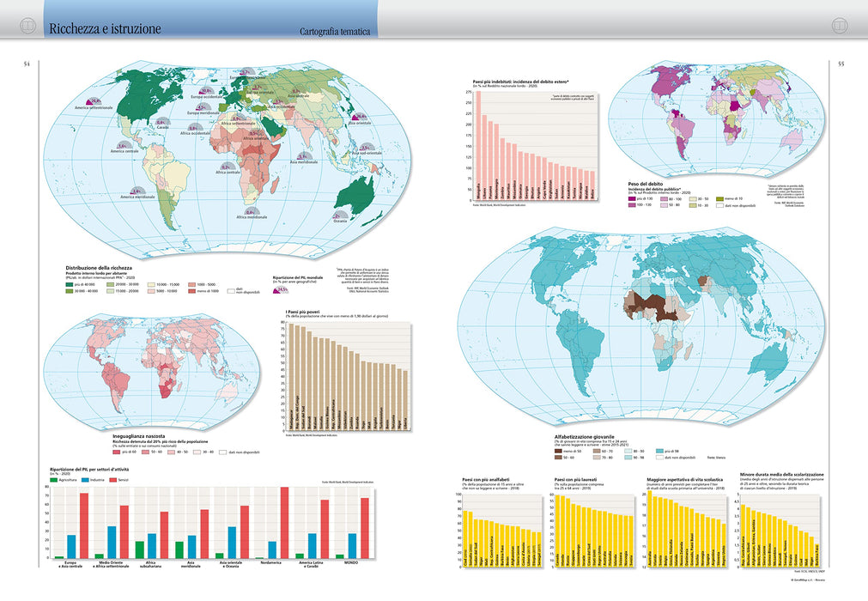Click the America meridionale pie symbol

point(137,191)
